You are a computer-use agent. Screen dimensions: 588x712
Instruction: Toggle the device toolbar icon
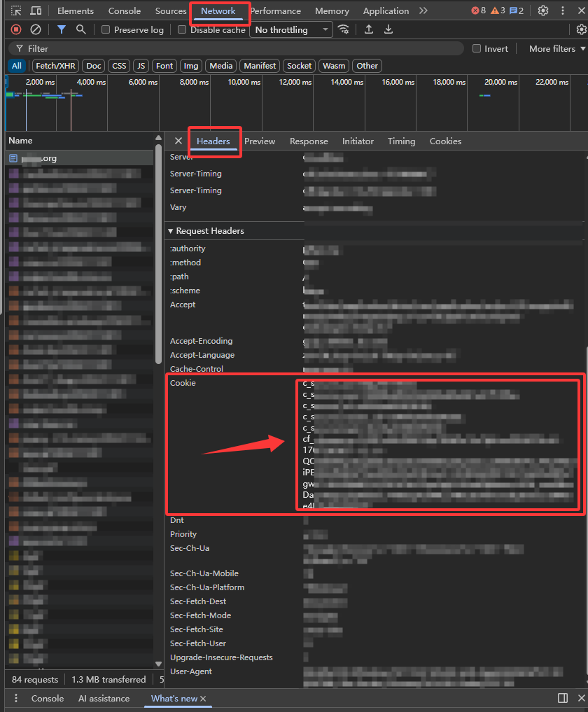(x=36, y=11)
